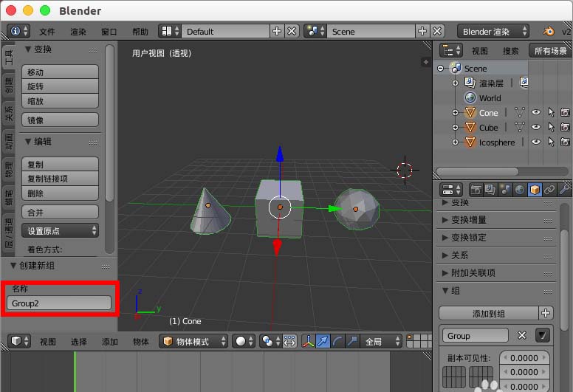This screenshot has width=573, height=392.
Task: Click the 旋转 button
Action: (x=60, y=86)
